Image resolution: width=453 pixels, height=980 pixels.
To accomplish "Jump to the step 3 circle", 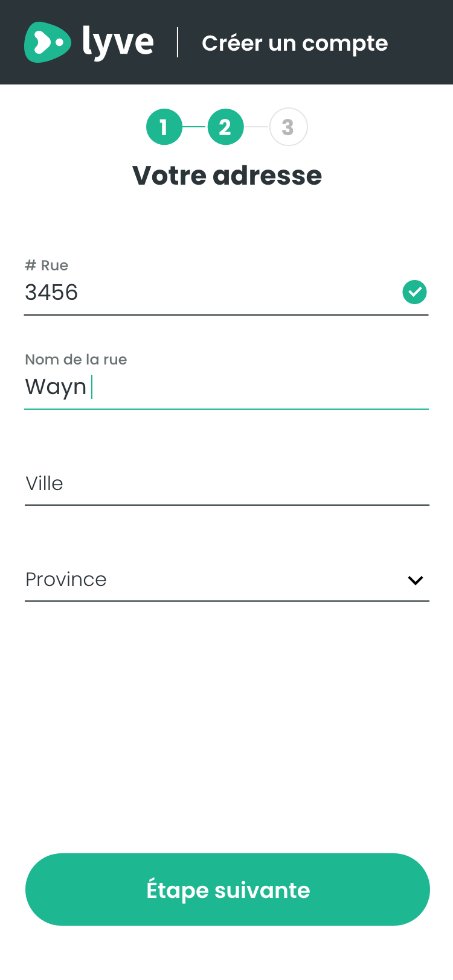I will (x=288, y=127).
